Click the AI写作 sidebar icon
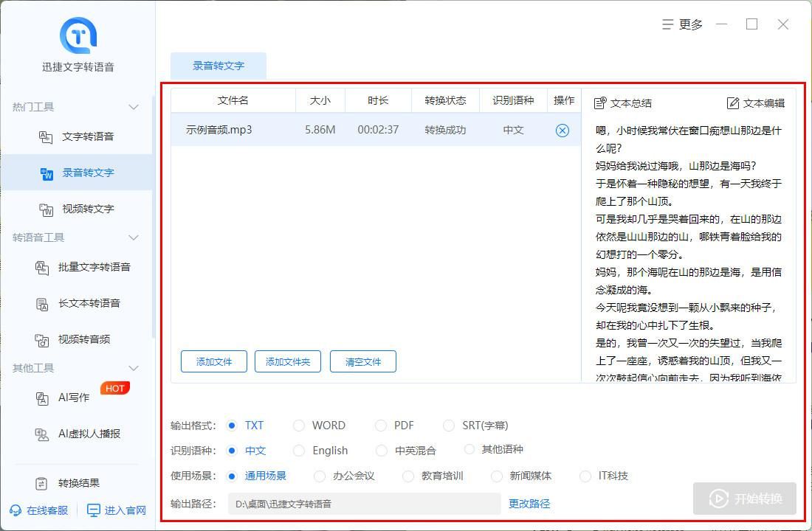Image resolution: width=812 pixels, height=531 pixels. point(42,398)
